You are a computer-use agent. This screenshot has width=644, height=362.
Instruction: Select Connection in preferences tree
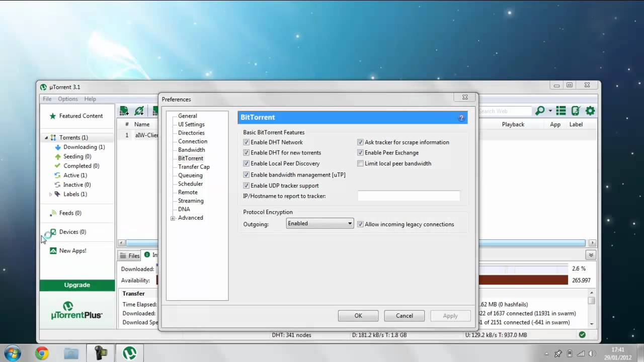coord(193,141)
